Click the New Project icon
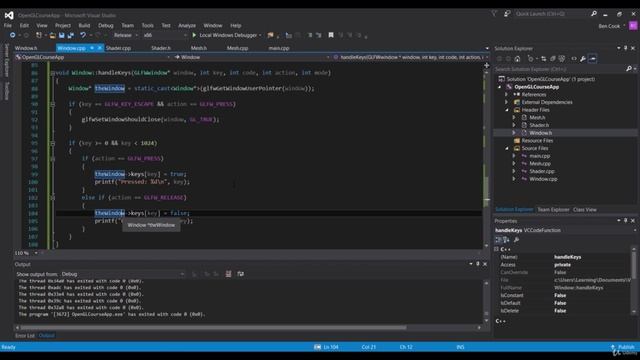This screenshot has height=360, width=640. click(39, 36)
